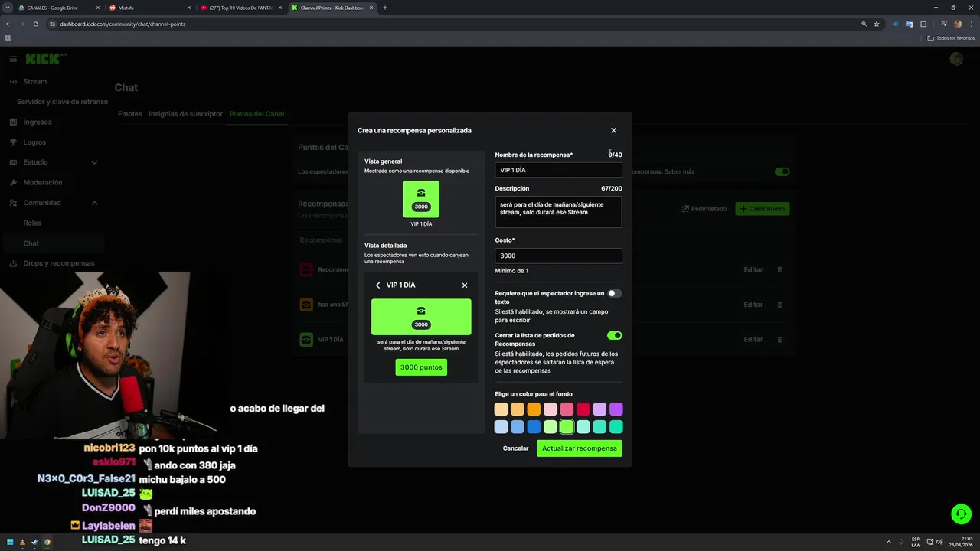Open the Stream section in sidebar
The image size is (980, 551).
[35, 81]
